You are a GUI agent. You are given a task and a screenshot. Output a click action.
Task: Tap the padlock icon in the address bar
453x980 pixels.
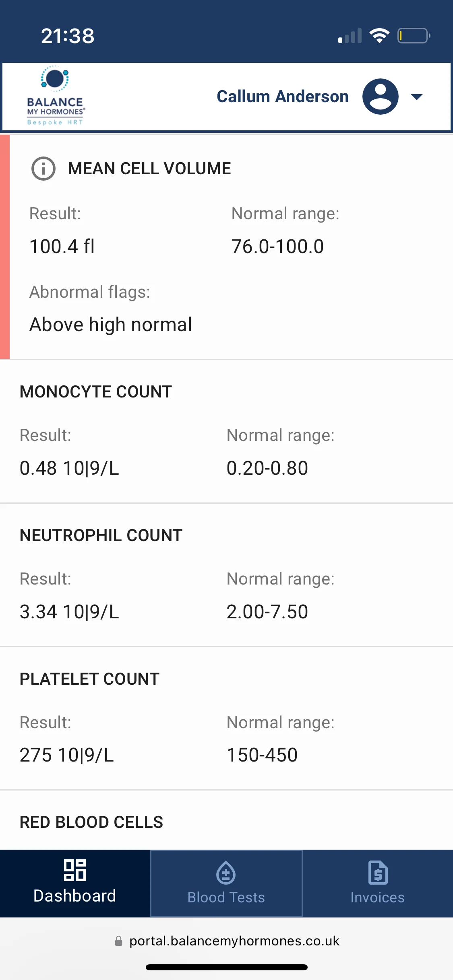tap(119, 941)
